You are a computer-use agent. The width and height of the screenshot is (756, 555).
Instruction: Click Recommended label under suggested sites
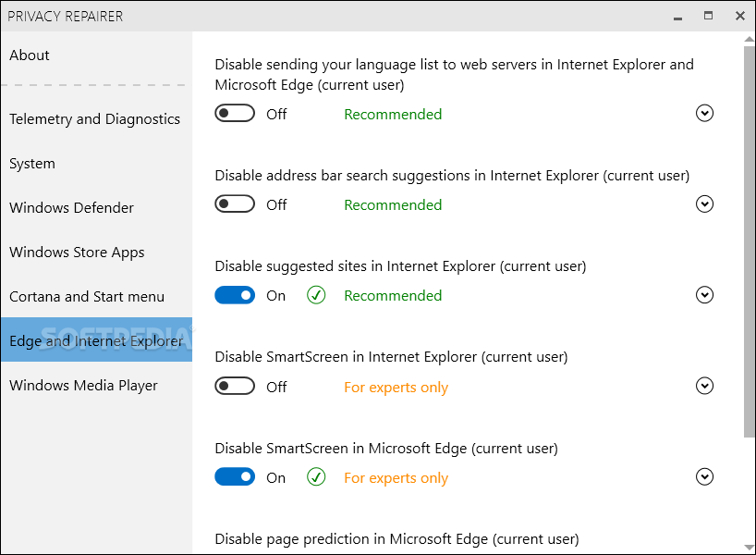coord(393,296)
